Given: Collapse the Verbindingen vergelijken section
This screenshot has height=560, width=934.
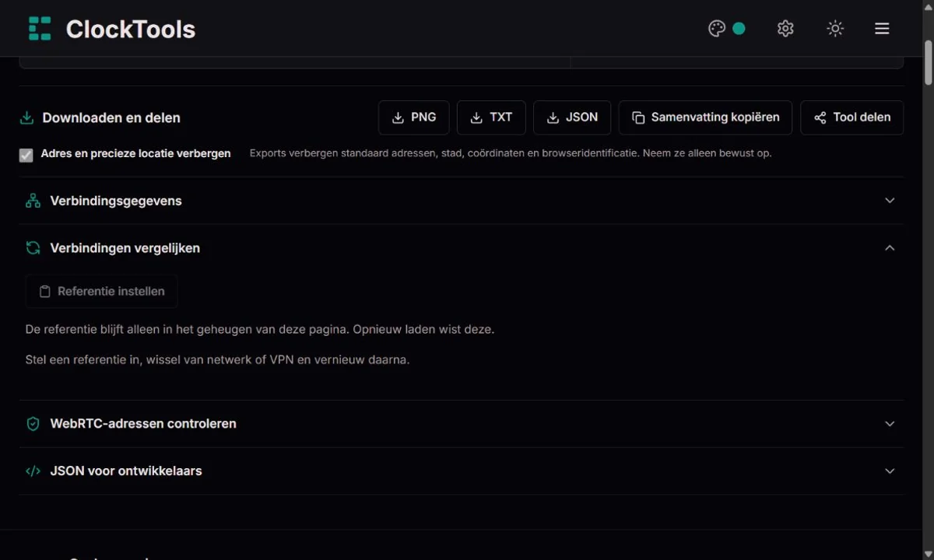Looking at the screenshot, I should 890,248.
